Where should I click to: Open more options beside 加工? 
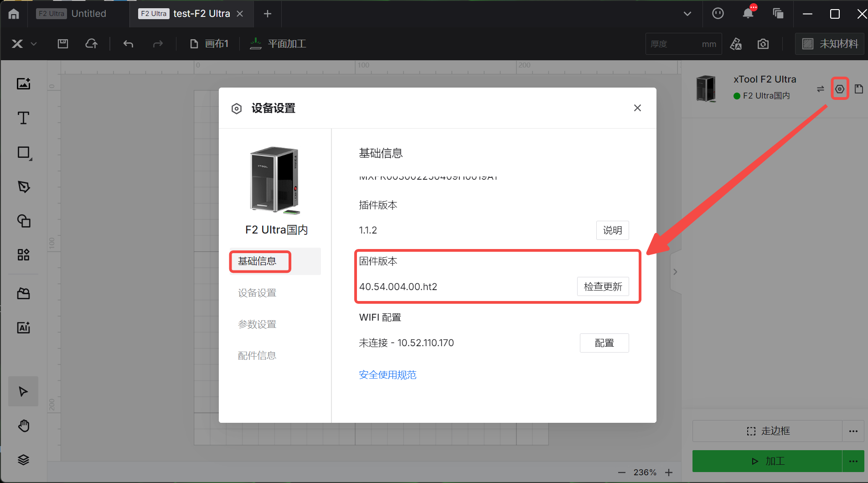853,461
